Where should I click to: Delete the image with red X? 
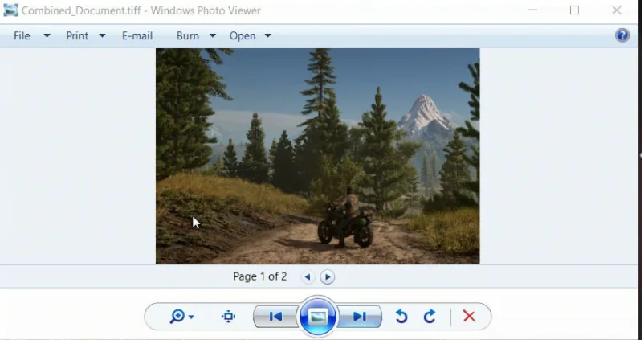(x=469, y=317)
